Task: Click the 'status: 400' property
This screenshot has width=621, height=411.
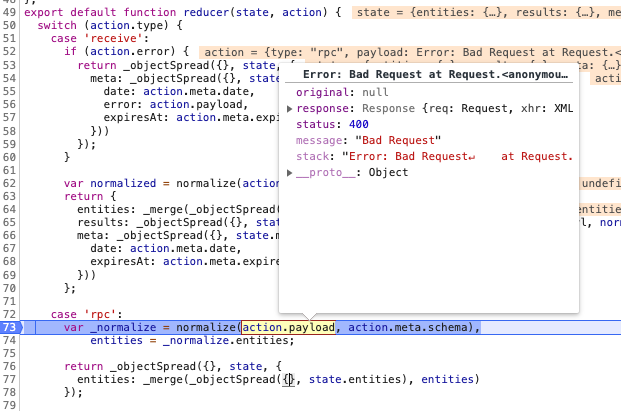Action: (332, 124)
